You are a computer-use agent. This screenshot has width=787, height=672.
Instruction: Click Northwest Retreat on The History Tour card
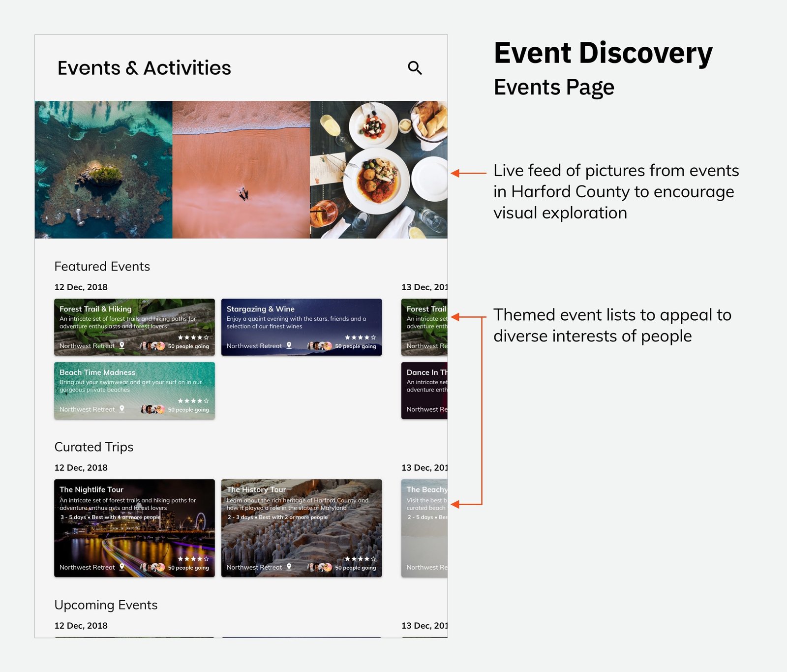click(x=254, y=567)
